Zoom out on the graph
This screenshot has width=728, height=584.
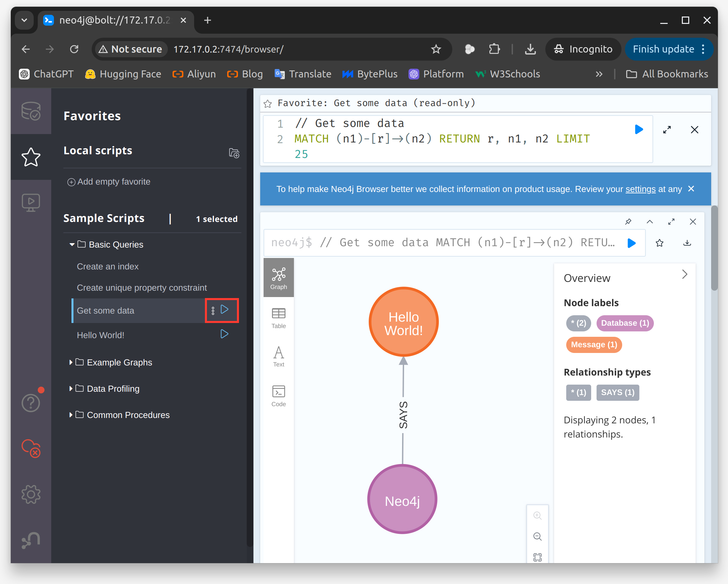537,537
